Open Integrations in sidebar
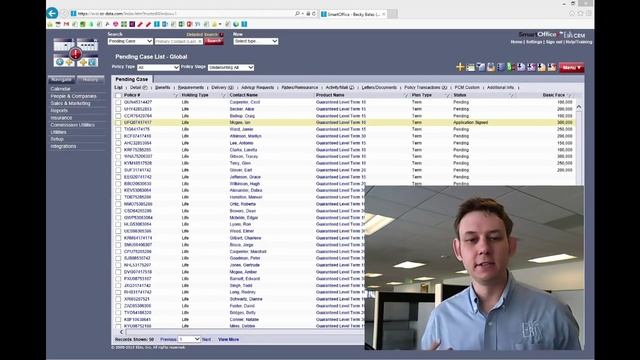Image resolution: width=640 pixels, height=360 pixels. [x=63, y=146]
